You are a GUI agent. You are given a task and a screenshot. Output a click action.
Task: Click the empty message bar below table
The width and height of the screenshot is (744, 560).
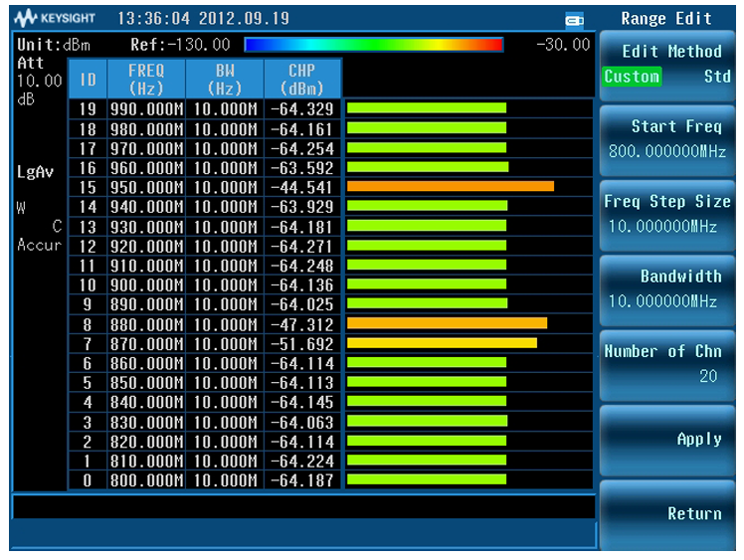click(303, 507)
